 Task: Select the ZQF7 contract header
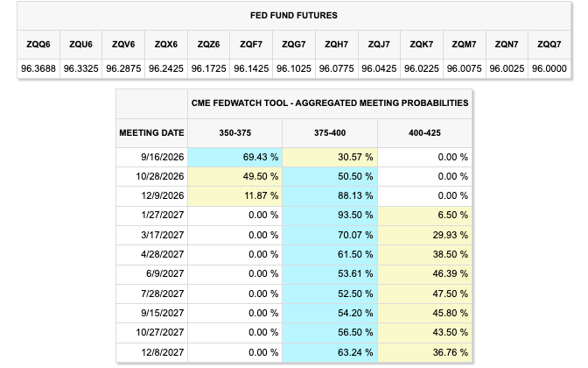coord(251,45)
